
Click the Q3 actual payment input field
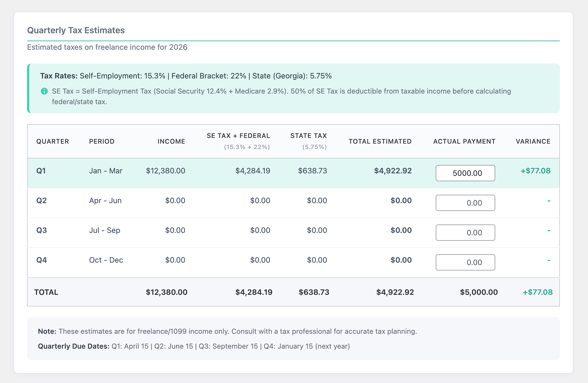[x=465, y=233]
